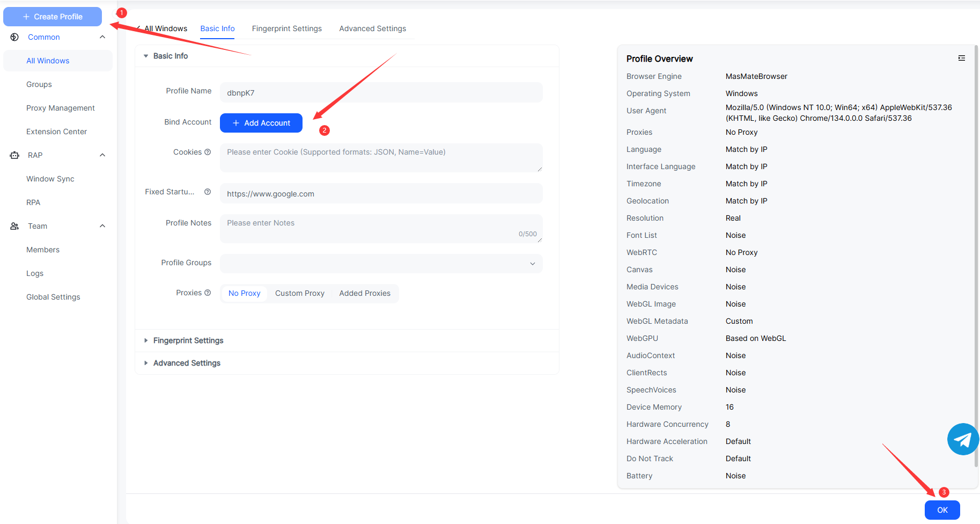Select the Added Proxies option
The width and height of the screenshot is (980, 524).
365,293
